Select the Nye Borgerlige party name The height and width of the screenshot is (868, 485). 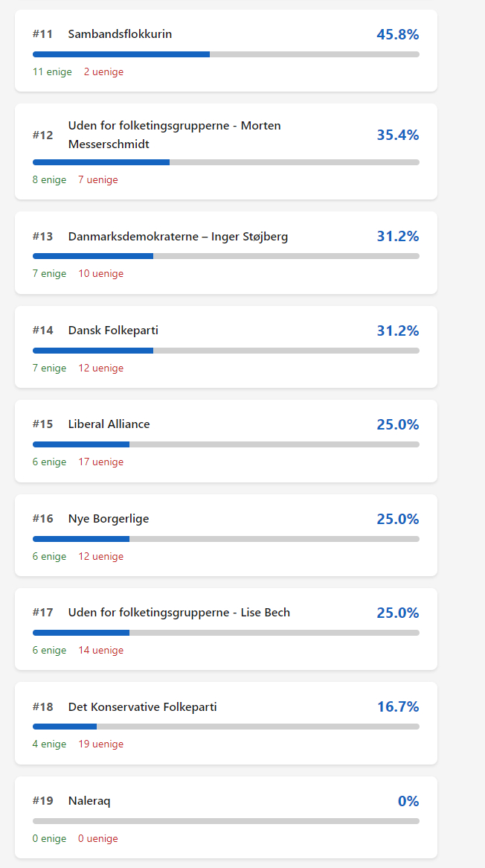(x=109, y=519)
